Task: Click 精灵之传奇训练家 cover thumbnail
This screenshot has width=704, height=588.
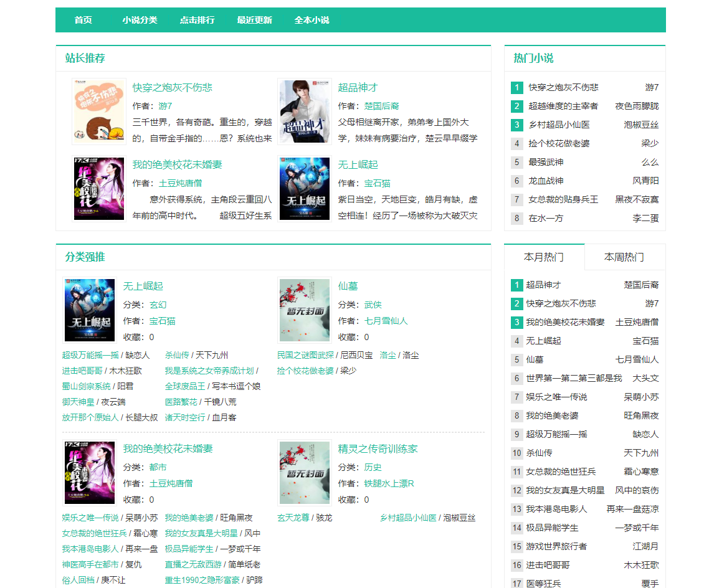Action: click(305, 473)
